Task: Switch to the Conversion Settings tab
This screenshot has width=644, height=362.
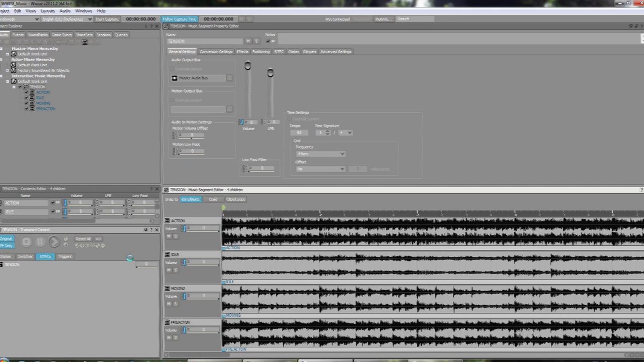Action: (x=216, y=51)
